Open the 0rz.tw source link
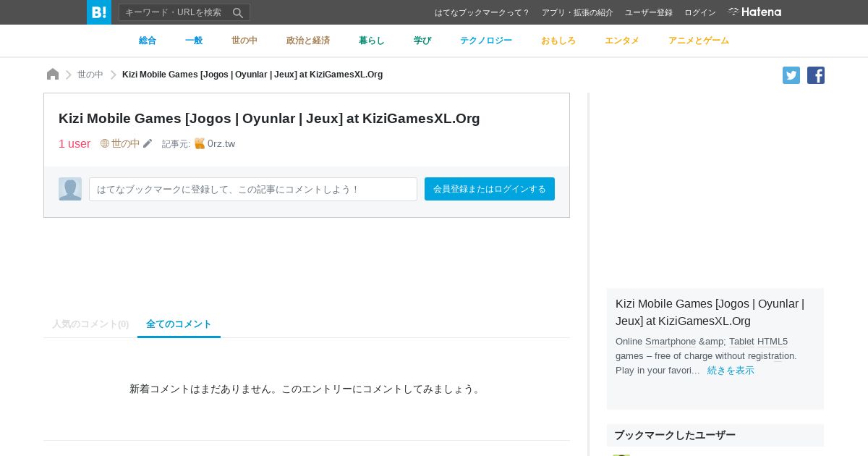The width and height of the screenshot is (868, 456). (x=221, y=143)
